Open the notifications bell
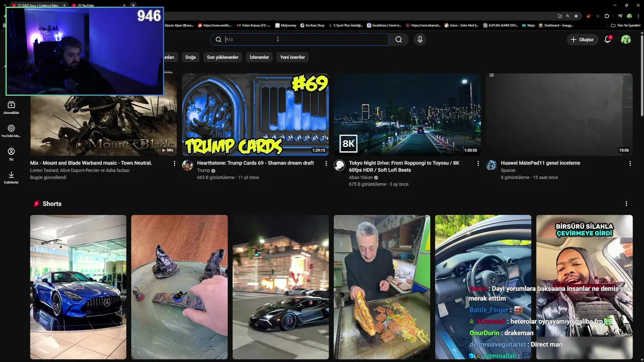The width and height of the screenshot is (644, 362). pyautogui.click(x=608, y=39)
